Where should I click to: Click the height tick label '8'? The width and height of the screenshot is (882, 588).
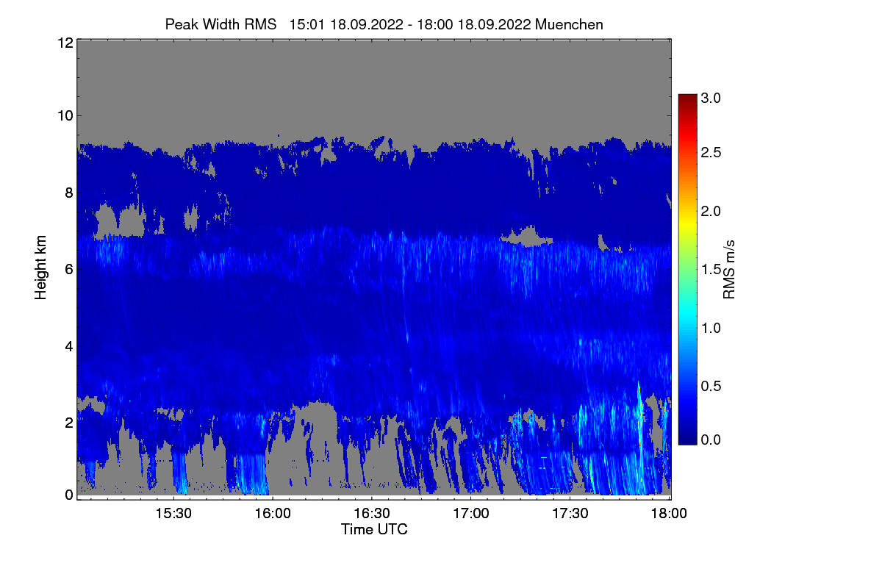[68, 193]
